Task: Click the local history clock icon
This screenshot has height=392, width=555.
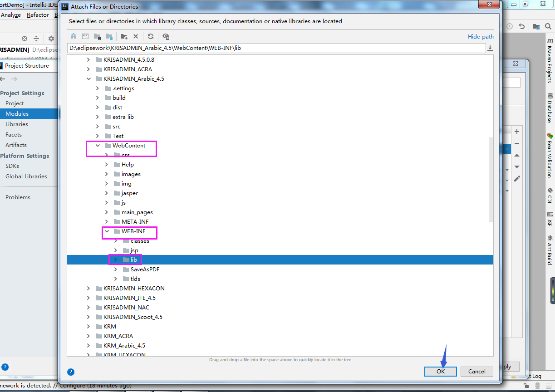Action: click(509, 26)
